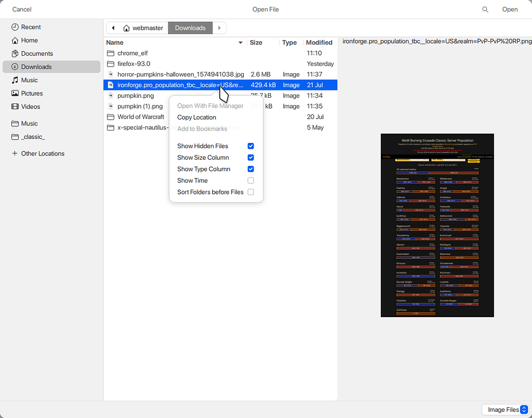Enable the Show Time checkbox

251,180
